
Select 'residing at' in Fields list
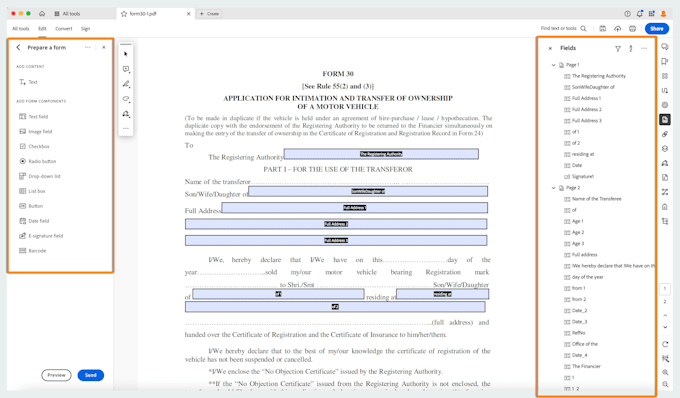coord(579,154)
